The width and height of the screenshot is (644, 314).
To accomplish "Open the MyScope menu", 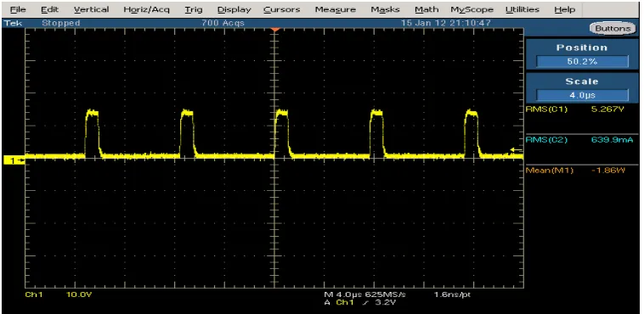I will pos(472,9).
